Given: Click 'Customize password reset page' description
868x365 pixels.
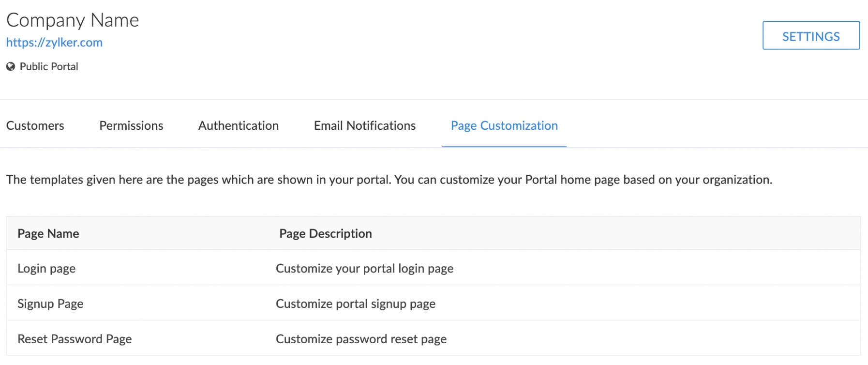Looking at the screenshot, I should click(361, 339).
